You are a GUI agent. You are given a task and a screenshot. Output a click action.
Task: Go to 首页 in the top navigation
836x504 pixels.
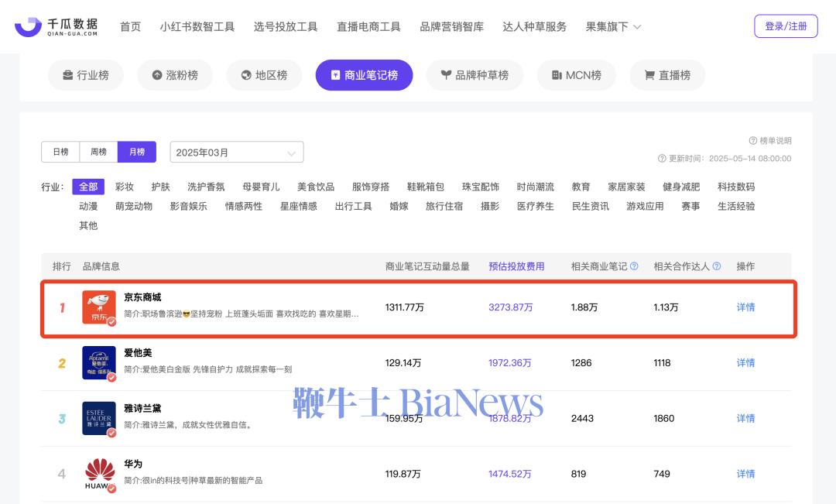coord(131,26)
